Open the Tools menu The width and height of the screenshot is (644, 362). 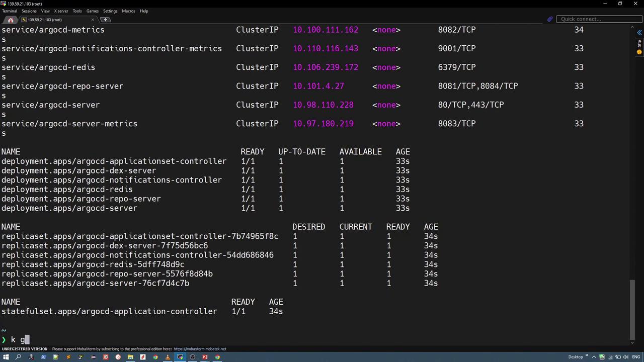(77, 11)
